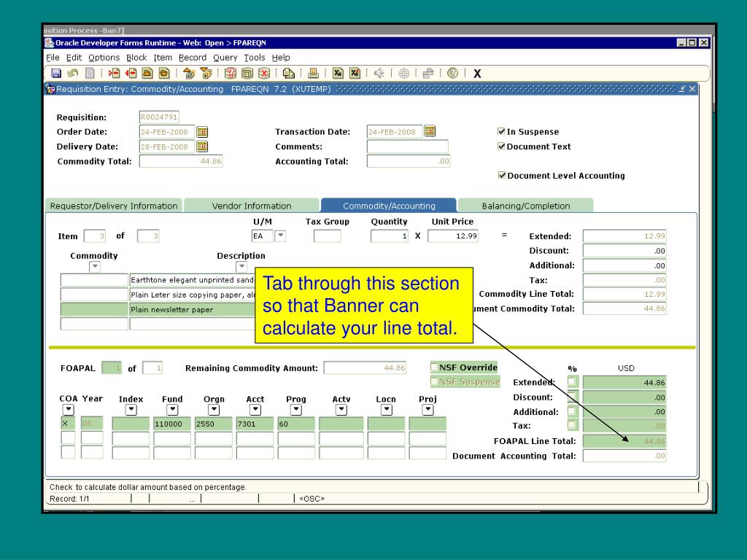Click the Unit Price field showing 12.99

point(452,236)
